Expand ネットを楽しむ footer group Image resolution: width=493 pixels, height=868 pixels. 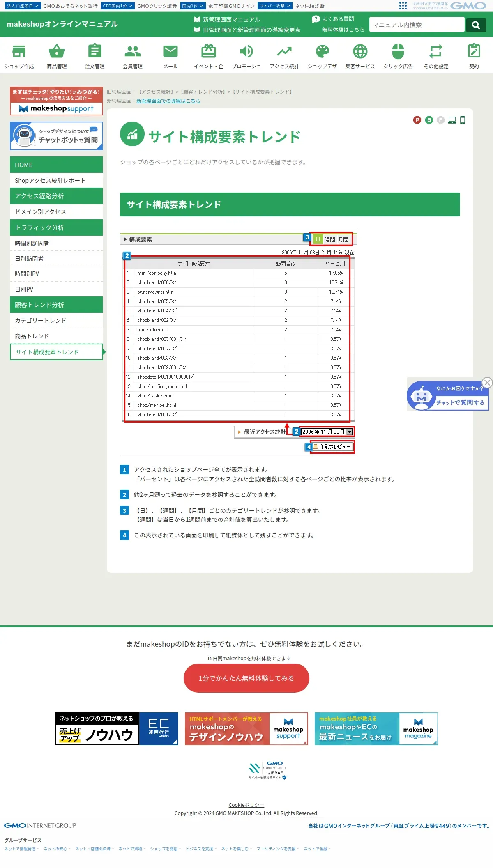[x=237, y=849]
